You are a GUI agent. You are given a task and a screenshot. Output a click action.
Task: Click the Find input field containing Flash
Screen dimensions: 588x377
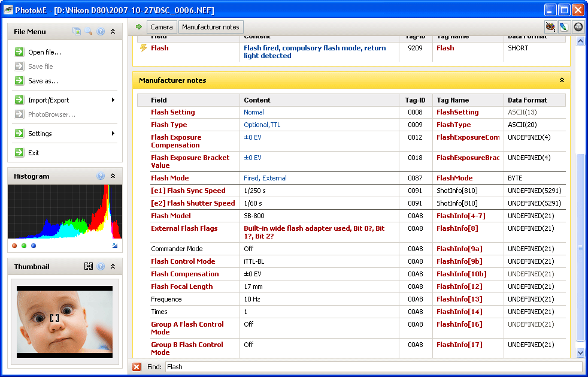click(x=374, y=367)
